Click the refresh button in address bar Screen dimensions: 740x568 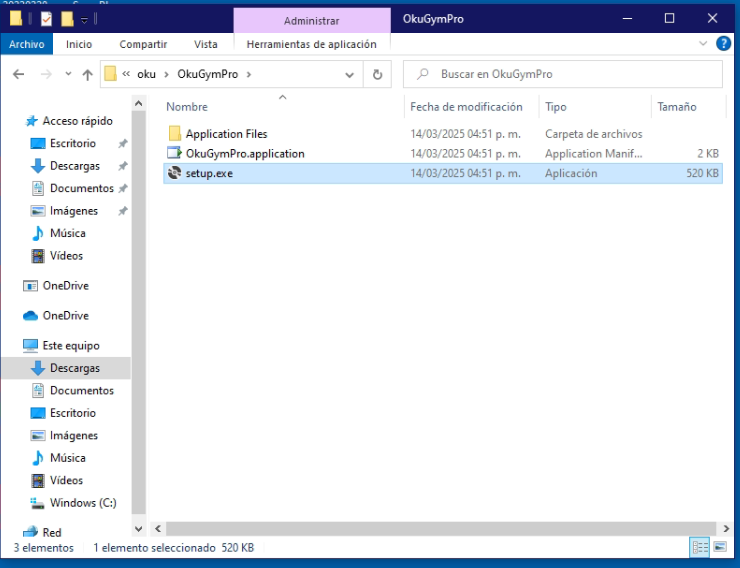point(377,74)
